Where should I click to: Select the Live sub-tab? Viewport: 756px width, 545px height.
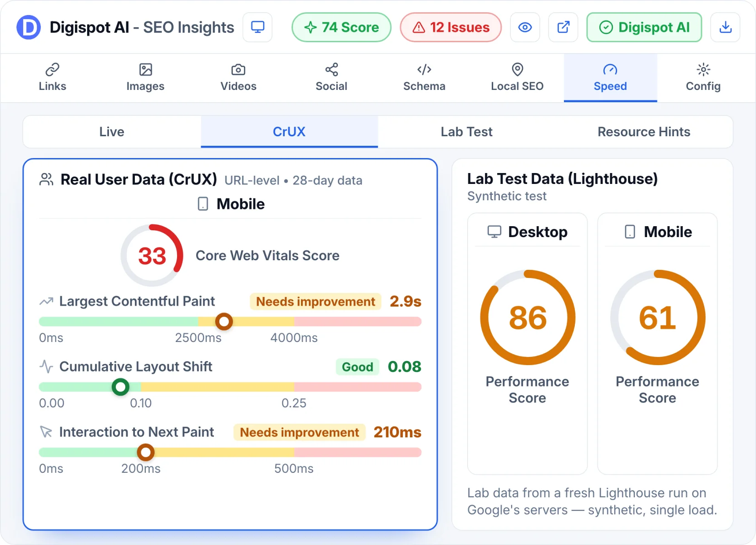(112, 132)
